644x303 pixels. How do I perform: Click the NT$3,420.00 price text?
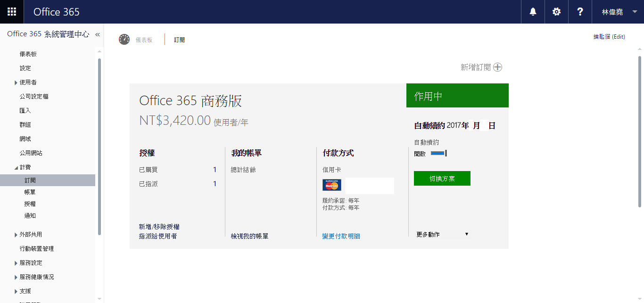(175, 121)
